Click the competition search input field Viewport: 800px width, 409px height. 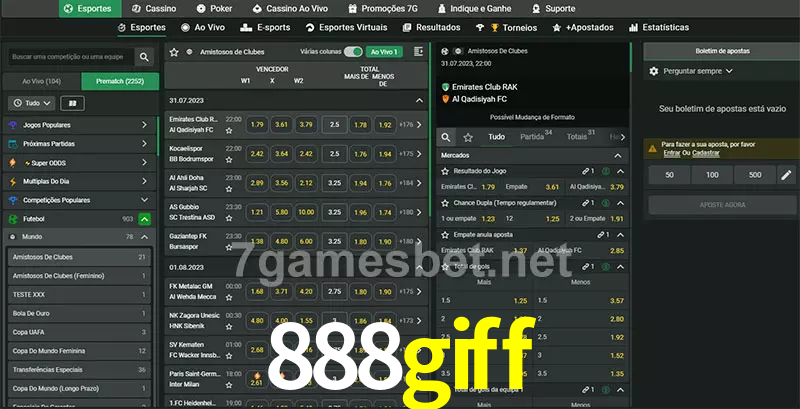71,57
